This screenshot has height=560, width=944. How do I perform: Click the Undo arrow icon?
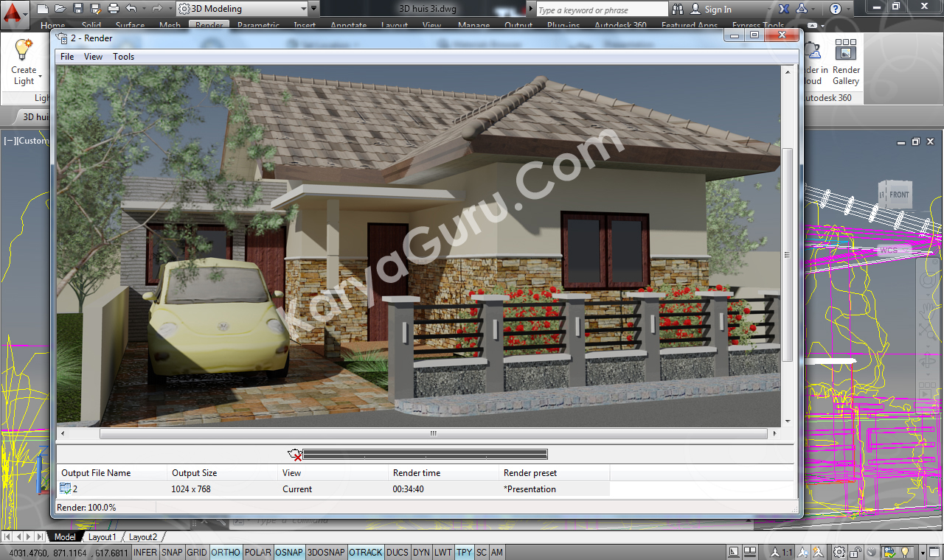(x=131, y=9)
